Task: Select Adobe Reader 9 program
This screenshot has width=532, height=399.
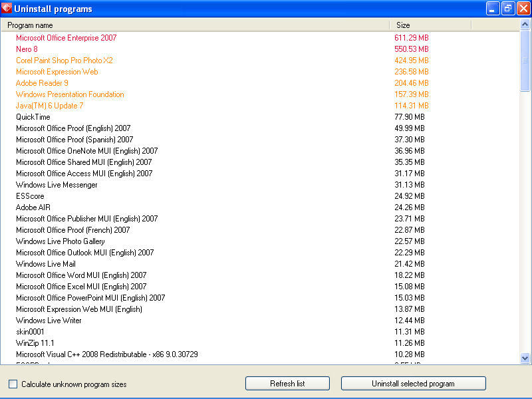Action: [42, 82]
